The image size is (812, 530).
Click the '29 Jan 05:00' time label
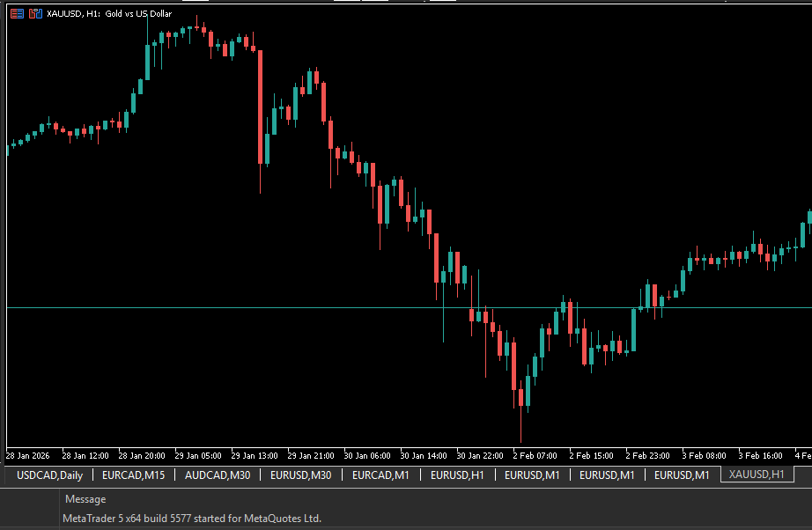(x=198, y=455)
